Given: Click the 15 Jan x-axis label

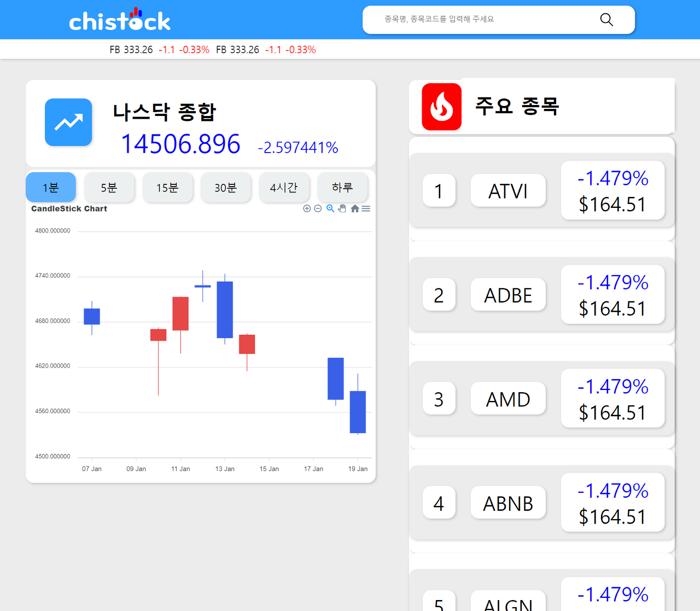Looking at the screenshot, I should (x=269, y=469).
